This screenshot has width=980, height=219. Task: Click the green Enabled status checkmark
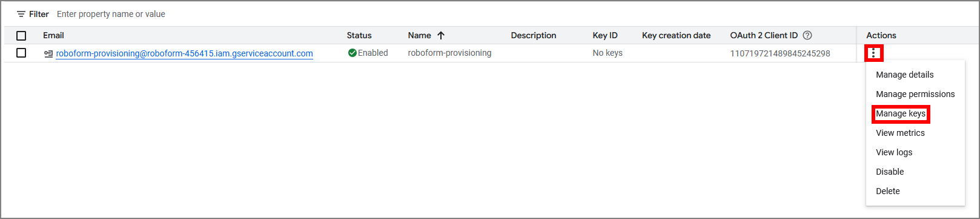click(353, 53)
